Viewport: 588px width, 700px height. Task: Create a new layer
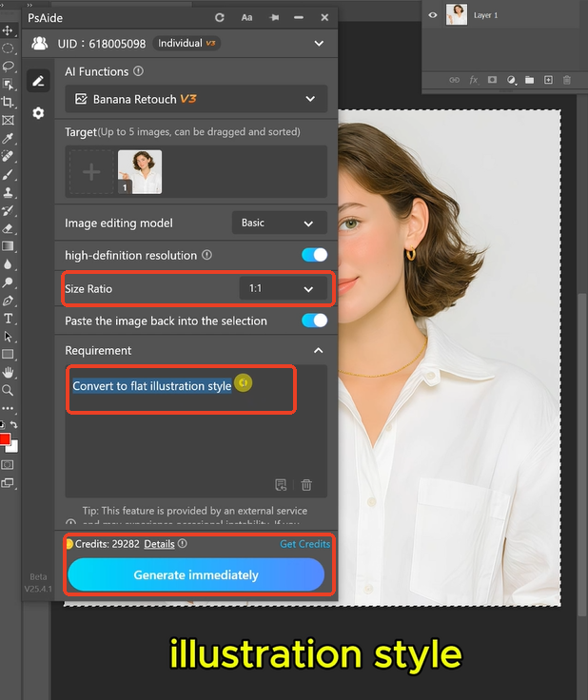[x=548, y=80]
